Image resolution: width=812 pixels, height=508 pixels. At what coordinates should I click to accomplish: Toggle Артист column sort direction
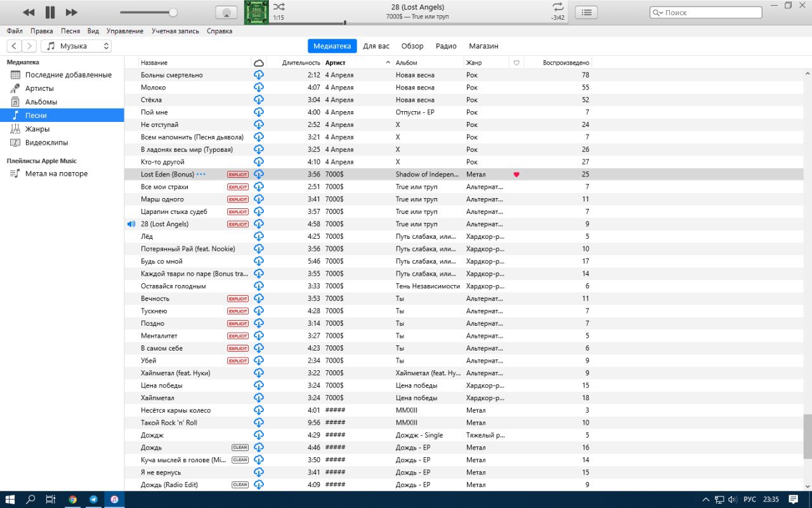pos(358,62)
